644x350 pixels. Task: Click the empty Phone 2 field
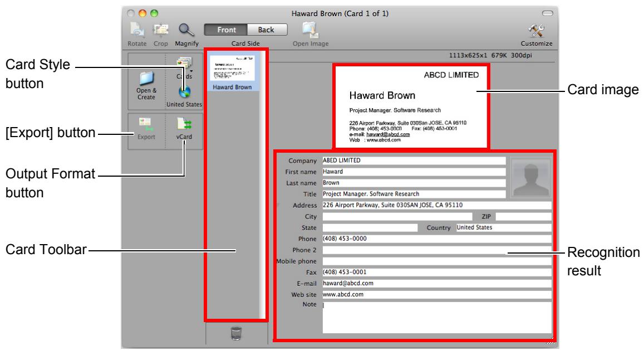click(436, 250)
